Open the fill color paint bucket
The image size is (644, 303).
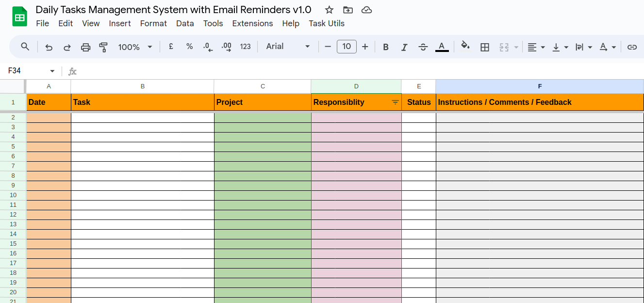click(465, 46)
